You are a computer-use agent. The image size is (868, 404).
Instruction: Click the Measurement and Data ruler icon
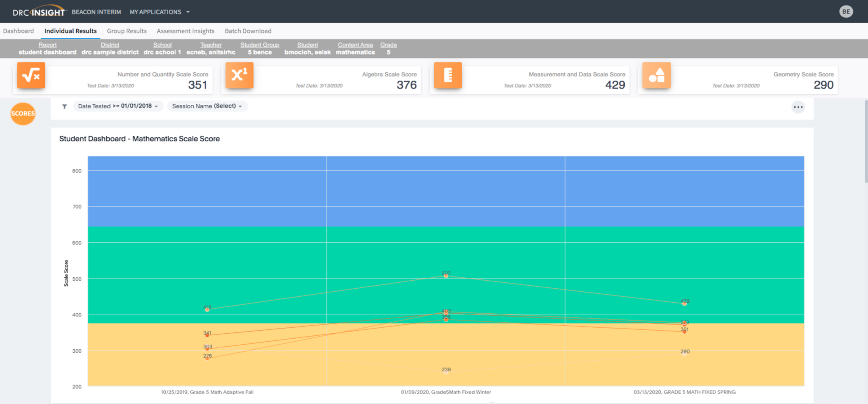click(x=448, y=75)
